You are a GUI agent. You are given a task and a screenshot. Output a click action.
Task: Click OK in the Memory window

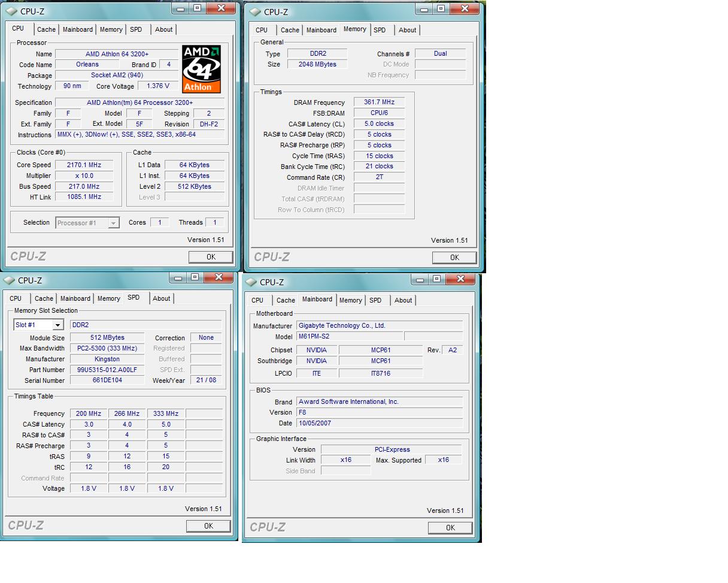point(454,257)
